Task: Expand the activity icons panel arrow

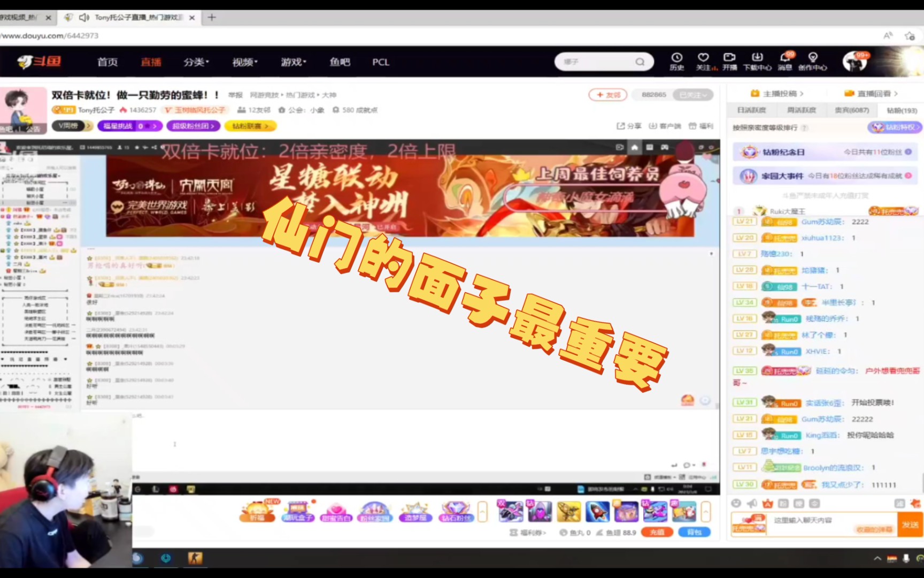Action: pyautogui.click(x=482, y=512)
